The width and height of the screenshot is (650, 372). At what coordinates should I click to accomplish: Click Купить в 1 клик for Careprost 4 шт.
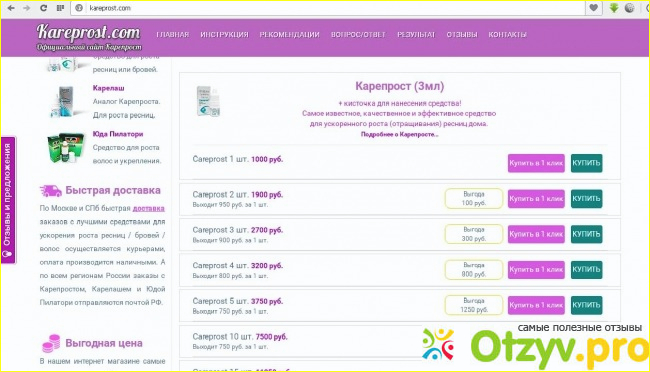tap(536, 270)
